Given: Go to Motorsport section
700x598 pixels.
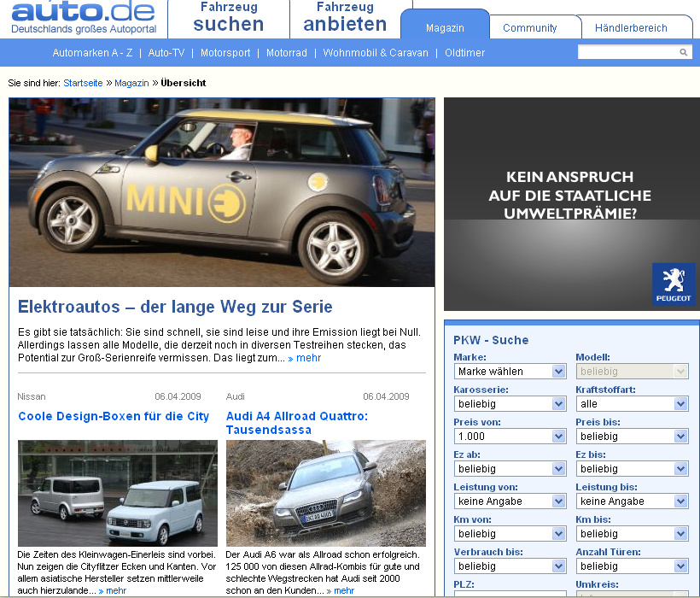Looking at the screenshot, I should click(x=225, y=53).
